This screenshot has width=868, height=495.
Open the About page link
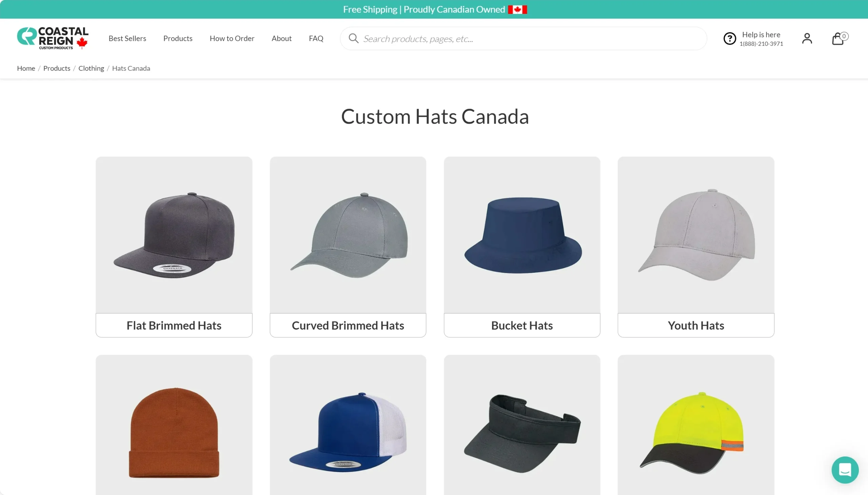[281, 38]
